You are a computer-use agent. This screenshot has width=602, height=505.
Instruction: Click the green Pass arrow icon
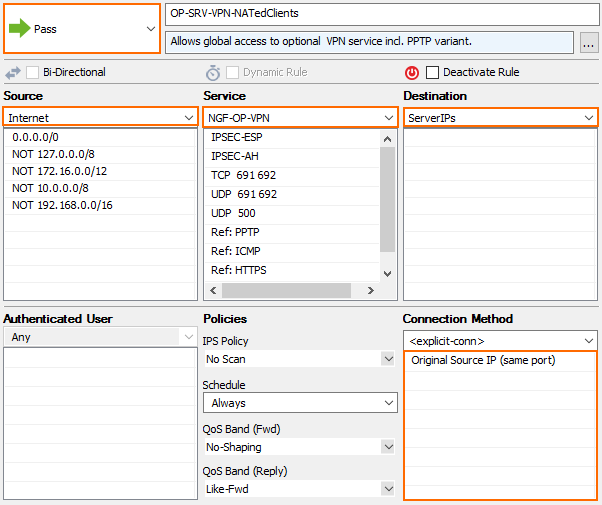coord(20,28)
